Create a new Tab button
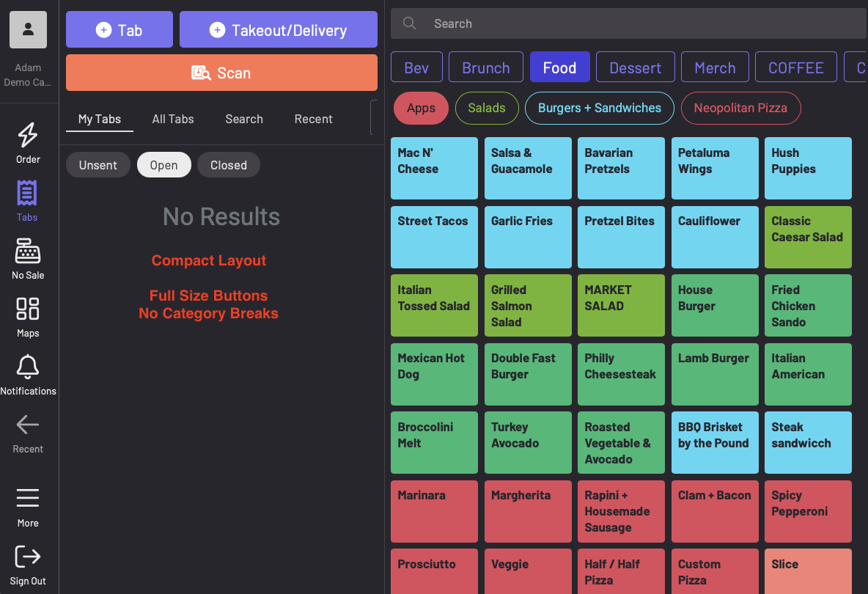Image resolution: width=868 pixels, height=594 pixels. click(x=119, y=30)
